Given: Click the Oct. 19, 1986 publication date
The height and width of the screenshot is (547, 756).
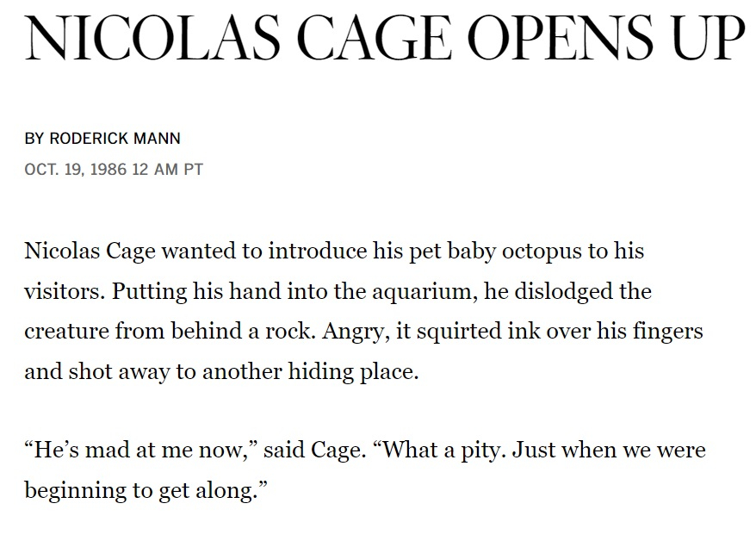Looking at the screenshot, I should coord(75,169).
